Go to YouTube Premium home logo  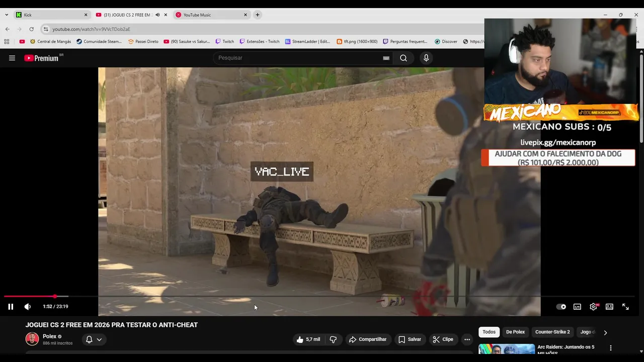click(42, 58)
